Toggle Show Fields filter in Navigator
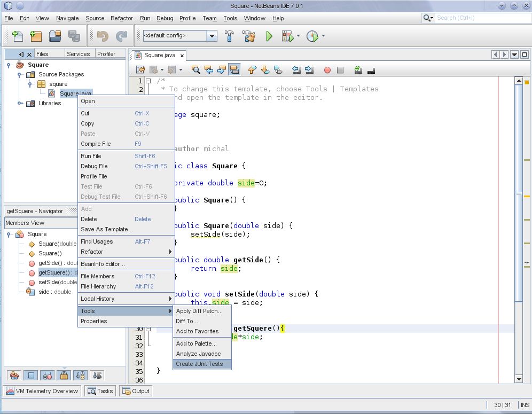 click(31, 376)
